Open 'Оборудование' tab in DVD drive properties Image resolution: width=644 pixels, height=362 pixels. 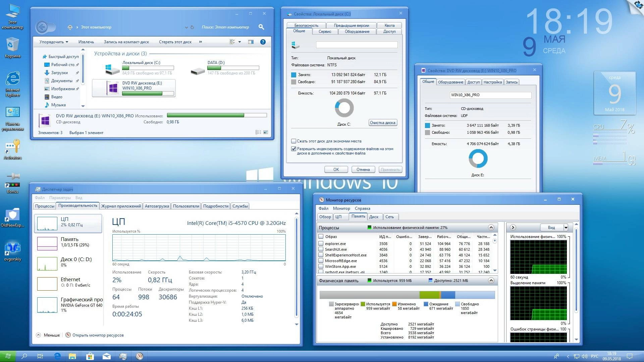coord(450,82)
